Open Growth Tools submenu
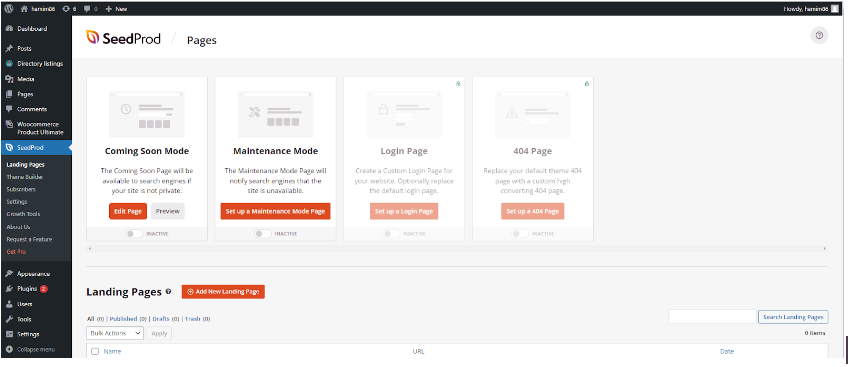 point(23,214)
